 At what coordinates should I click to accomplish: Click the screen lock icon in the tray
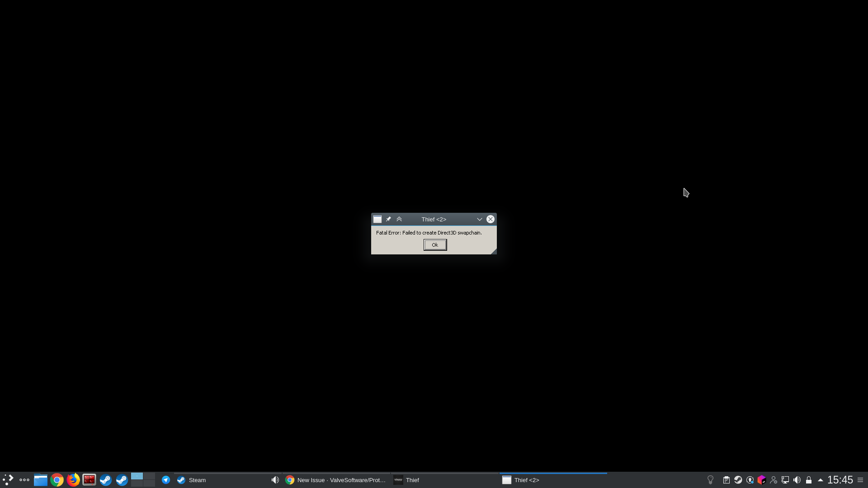[809, 480]
